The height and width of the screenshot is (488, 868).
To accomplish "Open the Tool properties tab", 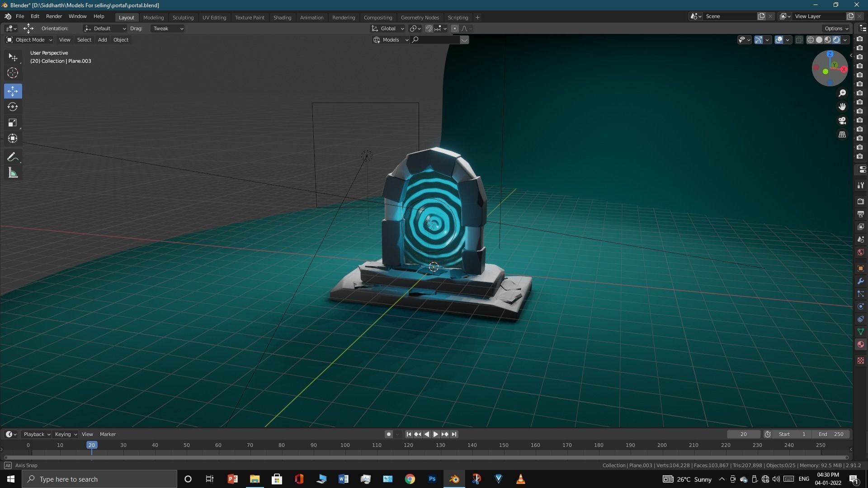I will [x=860, y=185].
